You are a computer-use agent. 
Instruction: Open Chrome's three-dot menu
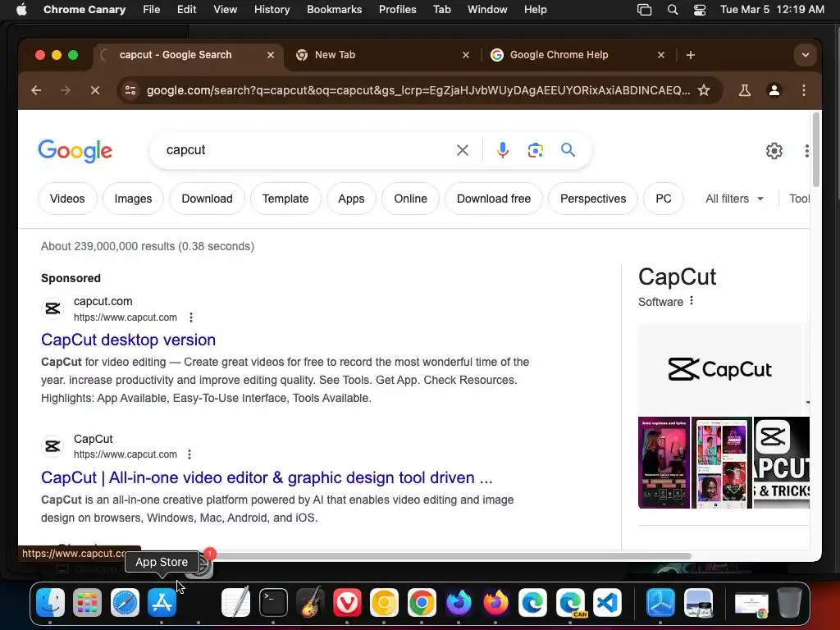coord(804,90)
